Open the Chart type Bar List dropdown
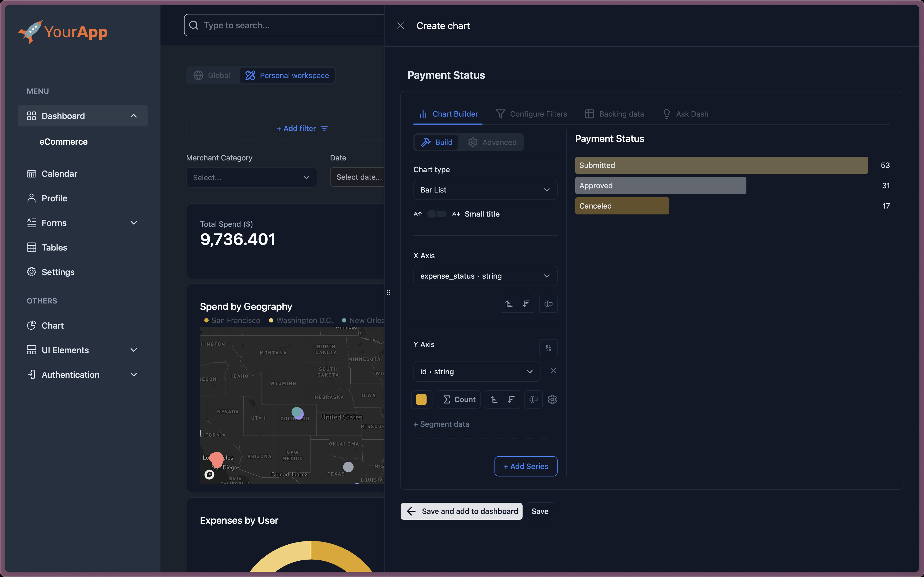924x577 pixels. click(485, 190)
